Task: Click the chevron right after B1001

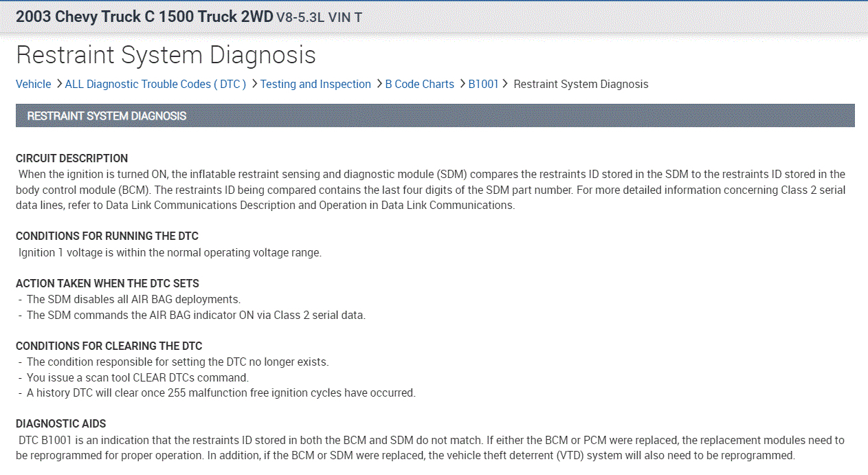Action: pos(505,84)
